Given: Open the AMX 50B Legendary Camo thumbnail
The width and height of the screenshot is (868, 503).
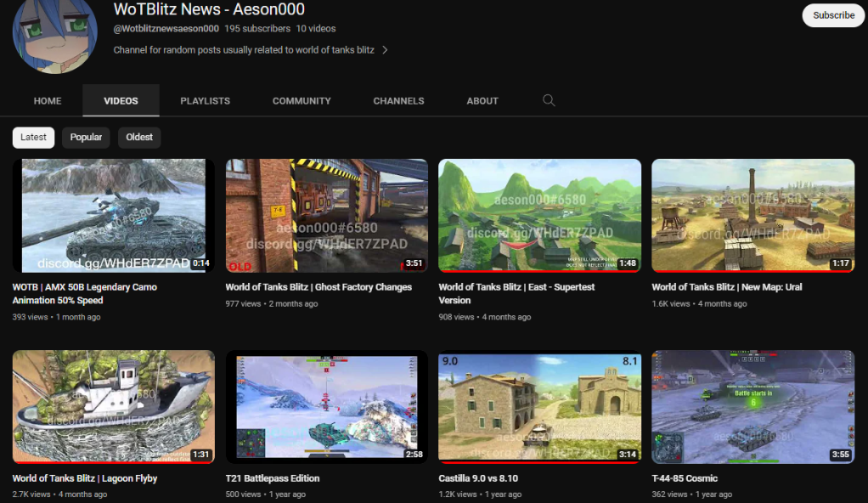Looking at the screenshot, I should tap(113, 216).
